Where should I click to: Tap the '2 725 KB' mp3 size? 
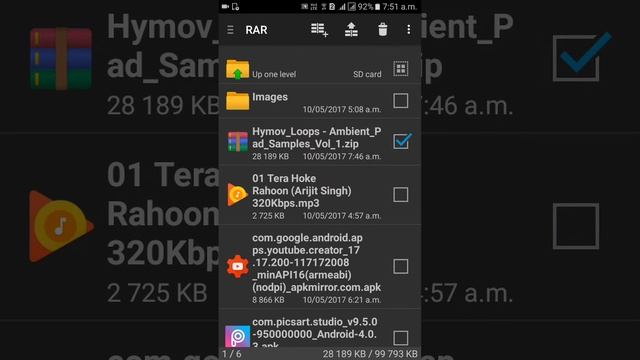[x=268, y=216]
